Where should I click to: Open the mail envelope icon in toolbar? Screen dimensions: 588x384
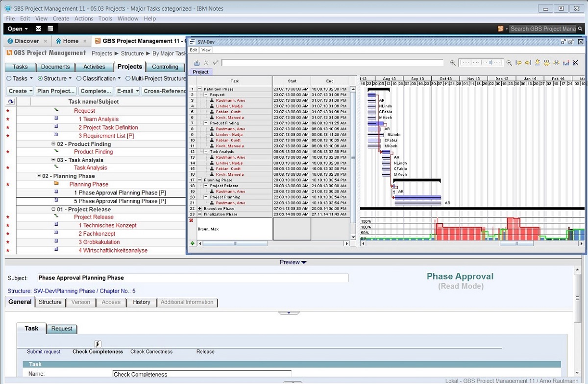tap(38, 29)
